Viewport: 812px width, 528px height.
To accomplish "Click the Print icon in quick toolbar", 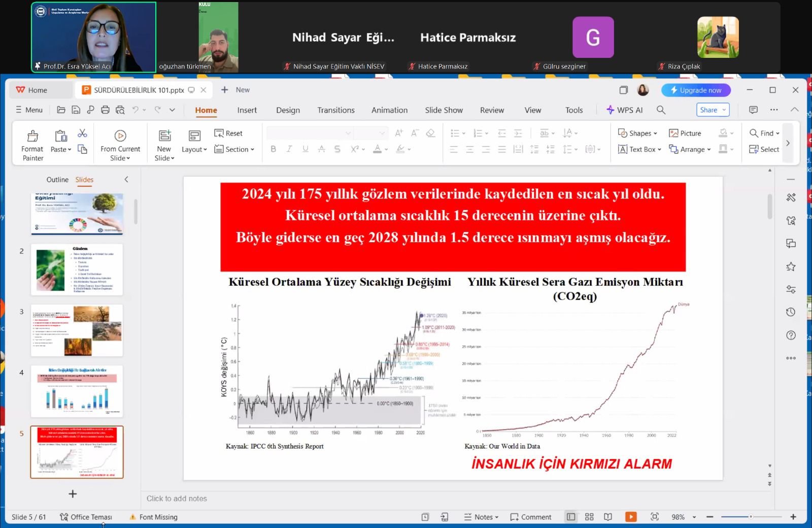I will tap(105, 110).
